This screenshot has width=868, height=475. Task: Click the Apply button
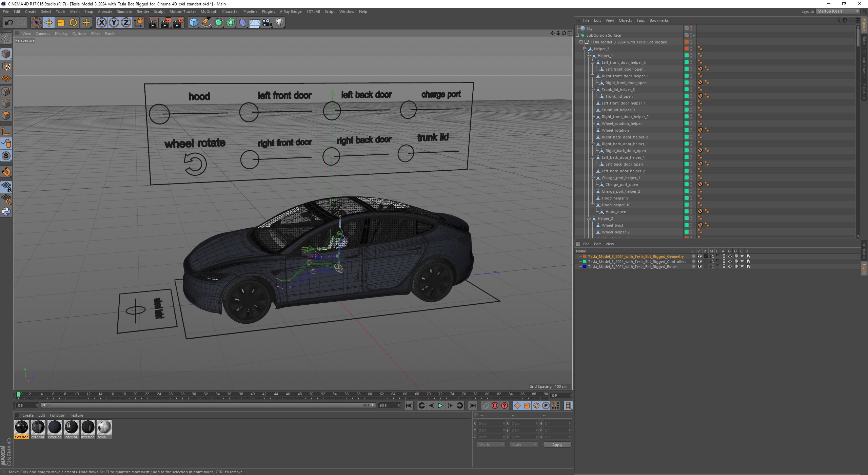click(557, 445)
